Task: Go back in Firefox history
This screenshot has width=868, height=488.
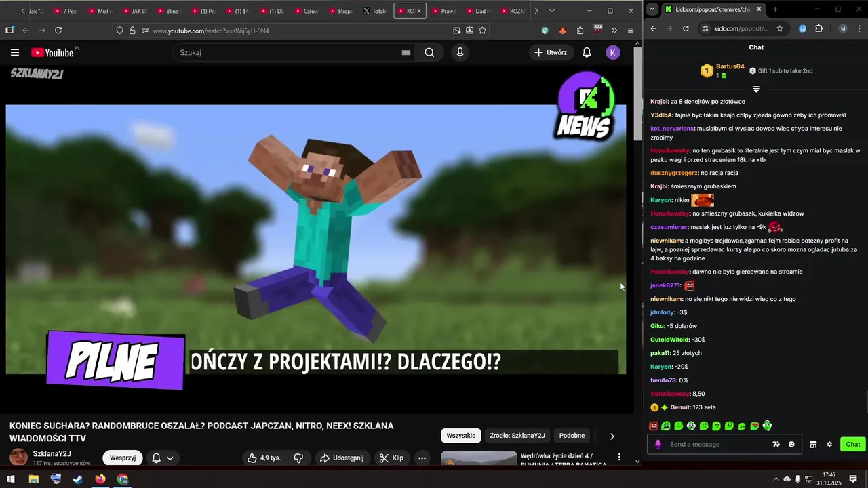Action: (x=26, y=30)
